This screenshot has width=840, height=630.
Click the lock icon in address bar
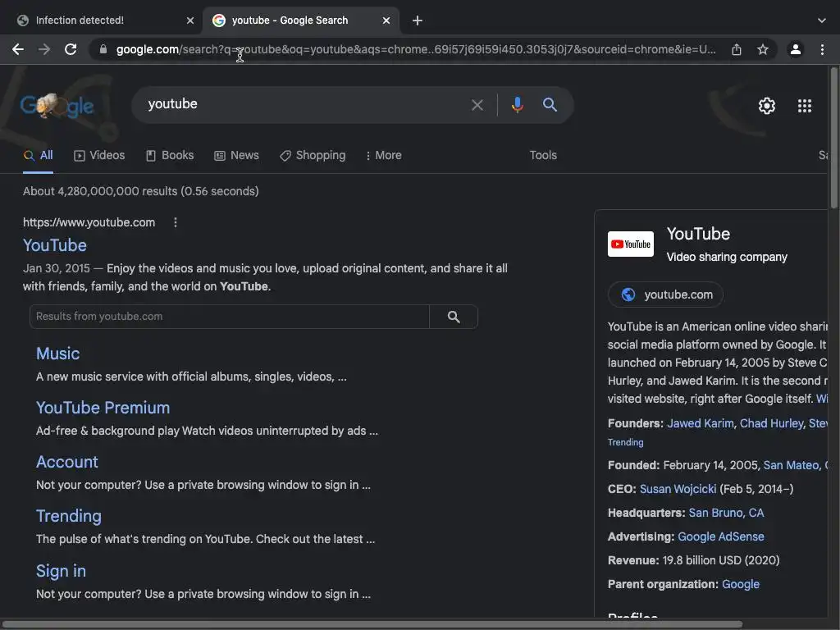coord(103,50)
